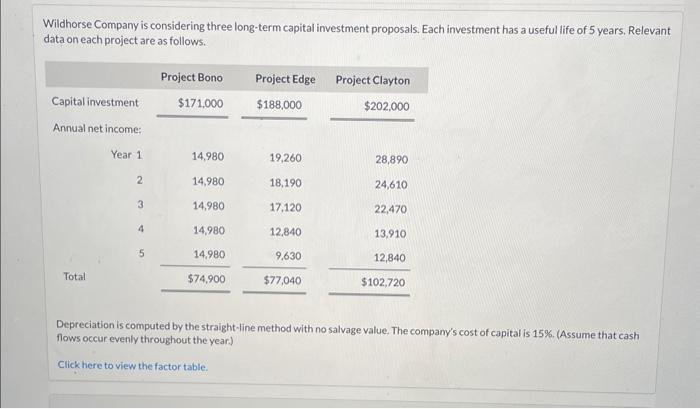Select the Capital investment row label
The width and height of the screenshot is (700, 409).
[x=95, y=102]
